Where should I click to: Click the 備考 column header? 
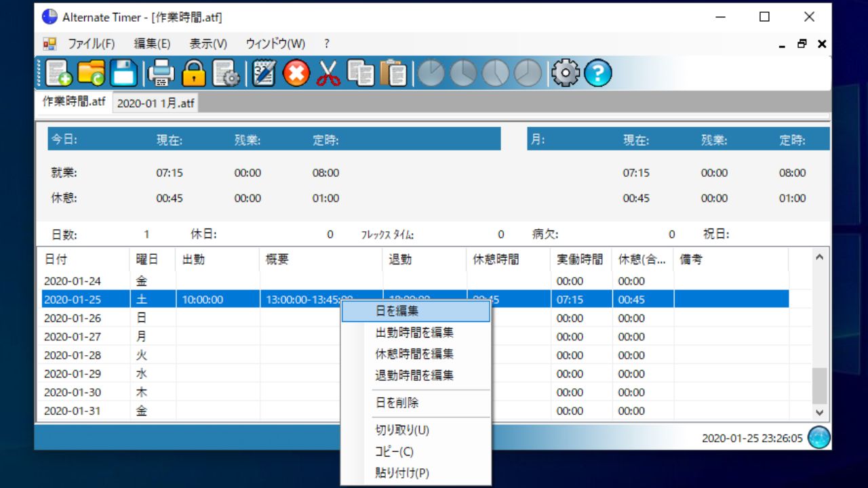click(x=731, y=260)
